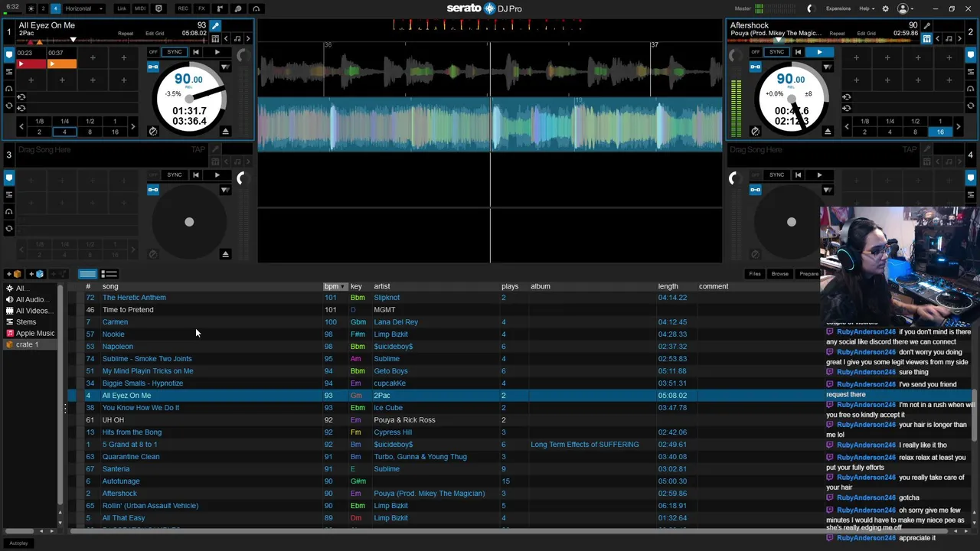Image resolution: width=980 pixels, height=551 pixels.
Task: Toggle keylock on deck 1
Action: tap(153, 67)
